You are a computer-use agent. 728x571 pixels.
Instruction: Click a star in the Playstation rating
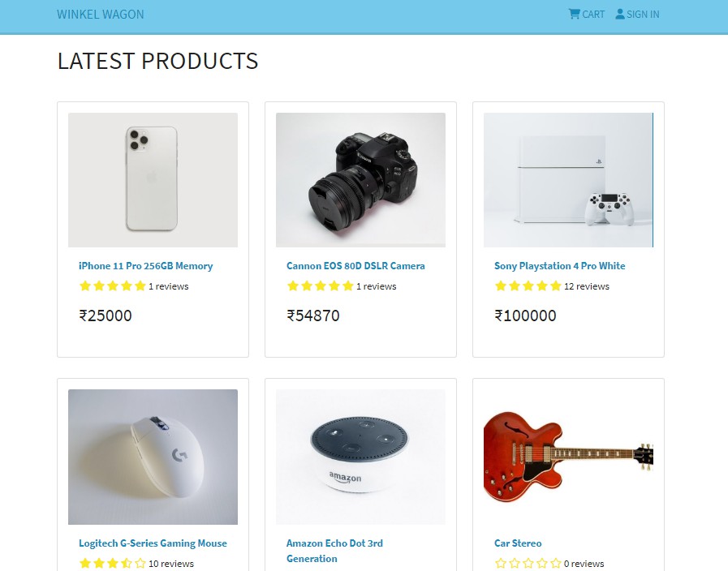(x=528, y=286)
